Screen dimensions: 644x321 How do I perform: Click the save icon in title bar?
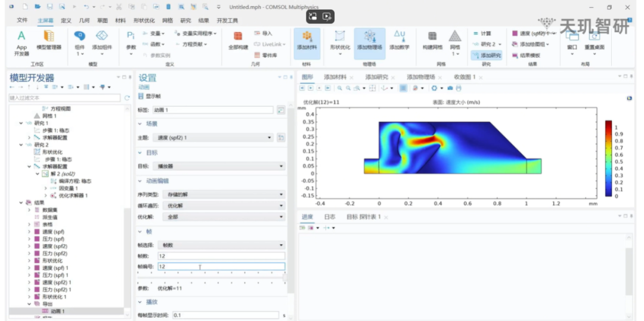[49, 7]
